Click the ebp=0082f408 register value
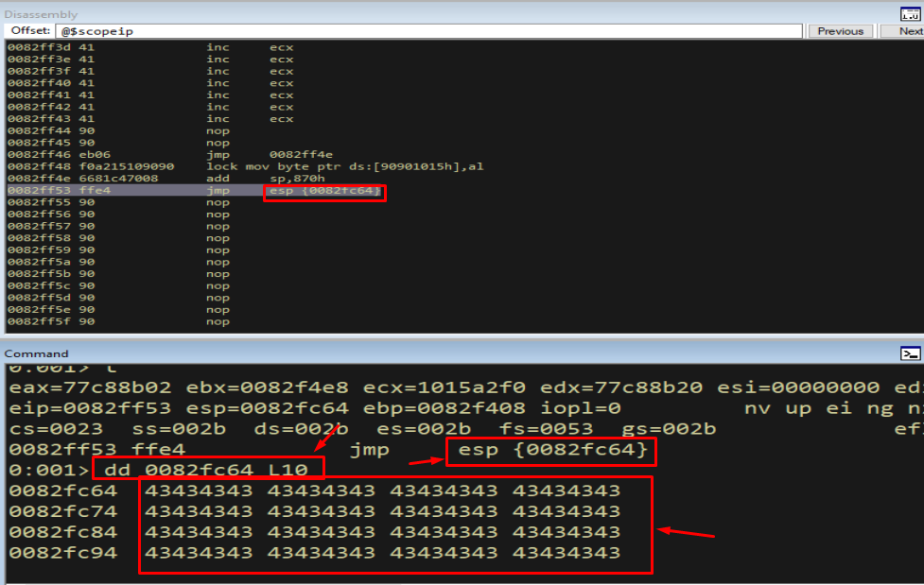This screenshot has height=585, width=924. (x=444, y=408)
